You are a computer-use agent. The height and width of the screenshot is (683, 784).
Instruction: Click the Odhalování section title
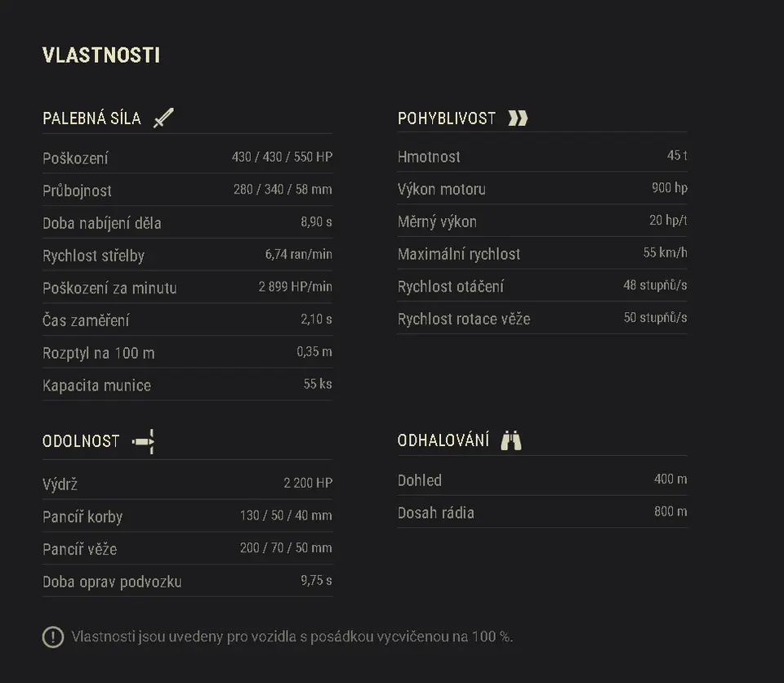click(x=443, y=441)
